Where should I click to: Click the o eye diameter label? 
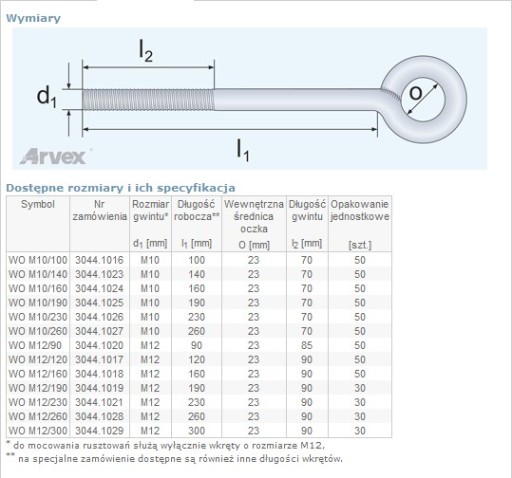415,93
